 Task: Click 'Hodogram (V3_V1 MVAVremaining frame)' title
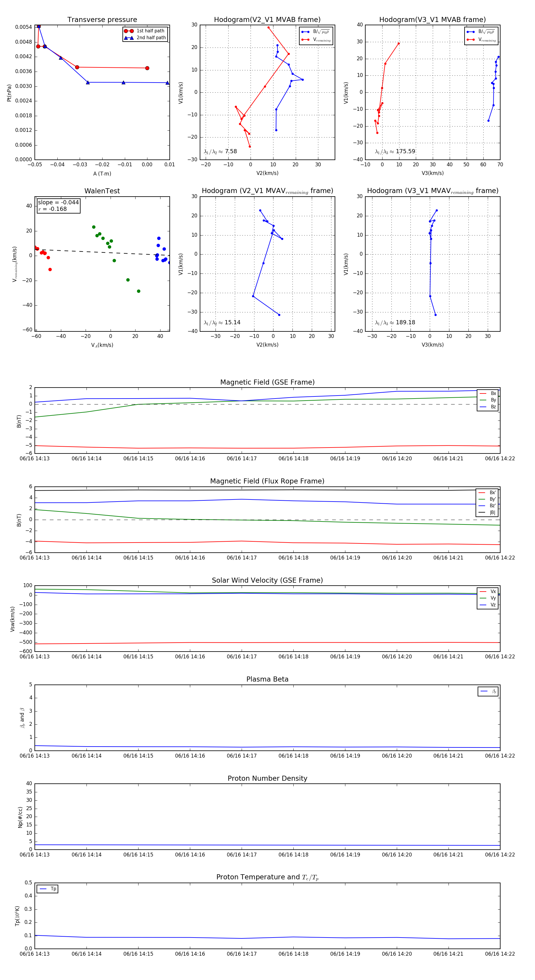pos(432,191)
